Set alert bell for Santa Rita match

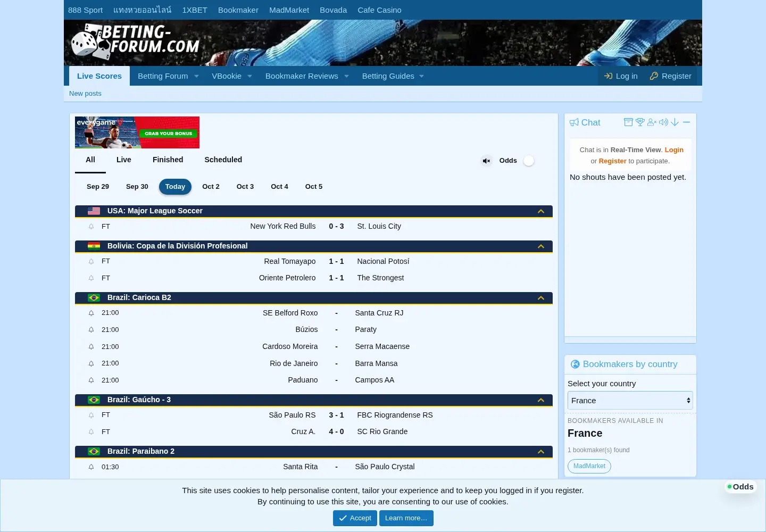(x=91, y=467)
